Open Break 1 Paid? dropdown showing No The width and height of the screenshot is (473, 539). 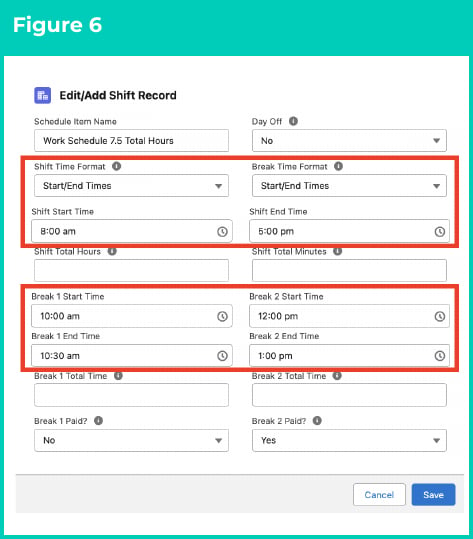pos(131,440)
